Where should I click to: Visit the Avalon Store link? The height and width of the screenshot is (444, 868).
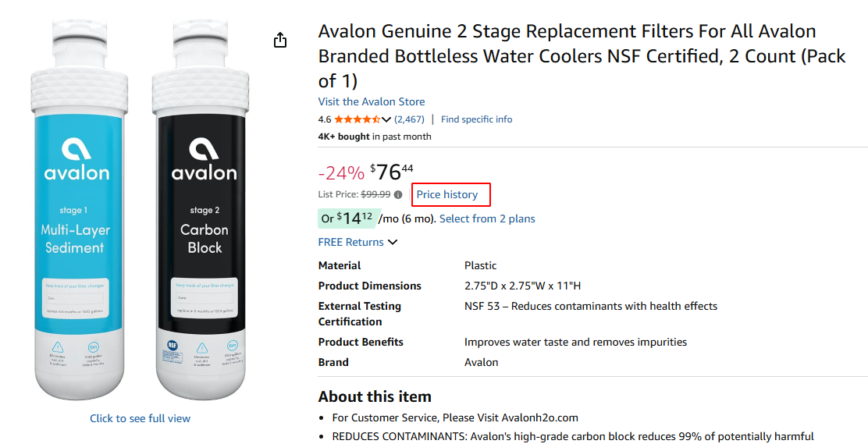click(x=372, y=101)
